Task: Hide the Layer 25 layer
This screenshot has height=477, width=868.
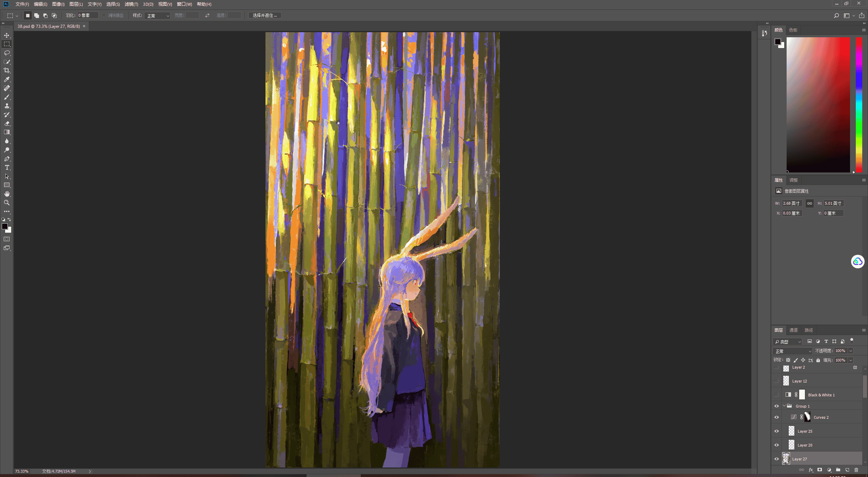Action: [x=776, y=431]
